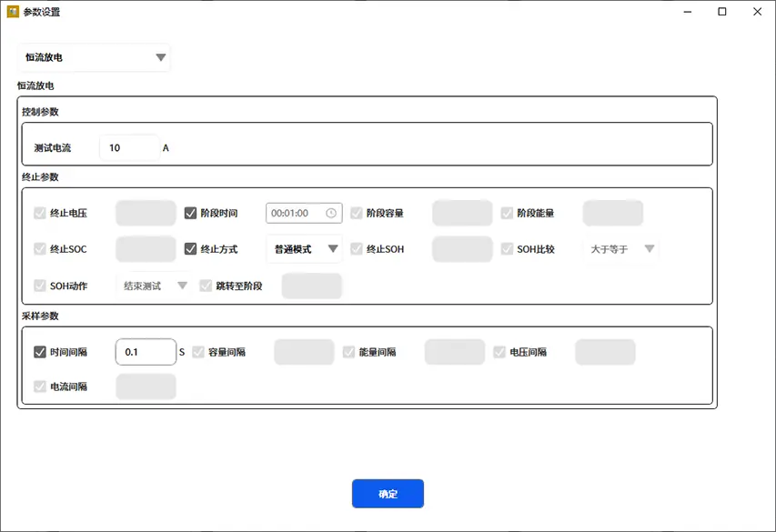Screen dimensions: 776x532
Task: Click the app icon in title bar
Action: 13,12
